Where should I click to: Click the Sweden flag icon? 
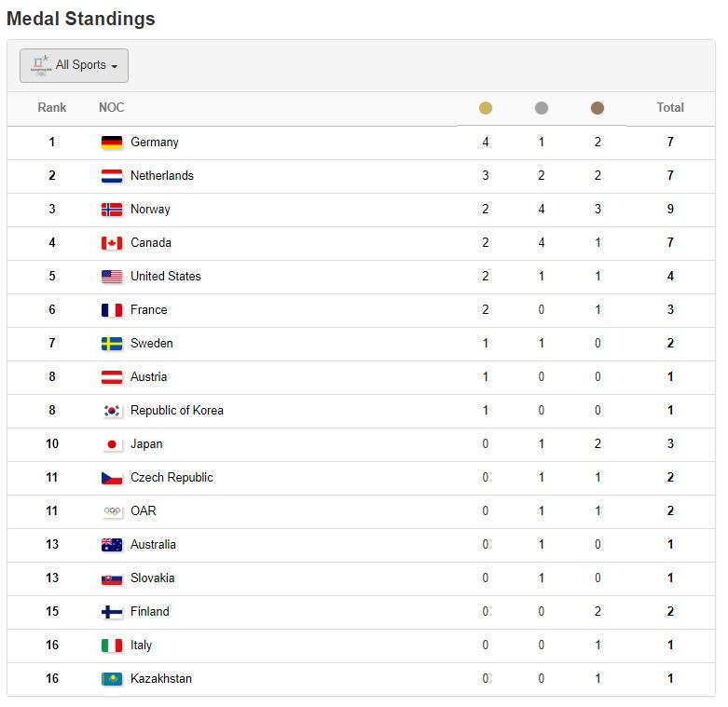112,344
